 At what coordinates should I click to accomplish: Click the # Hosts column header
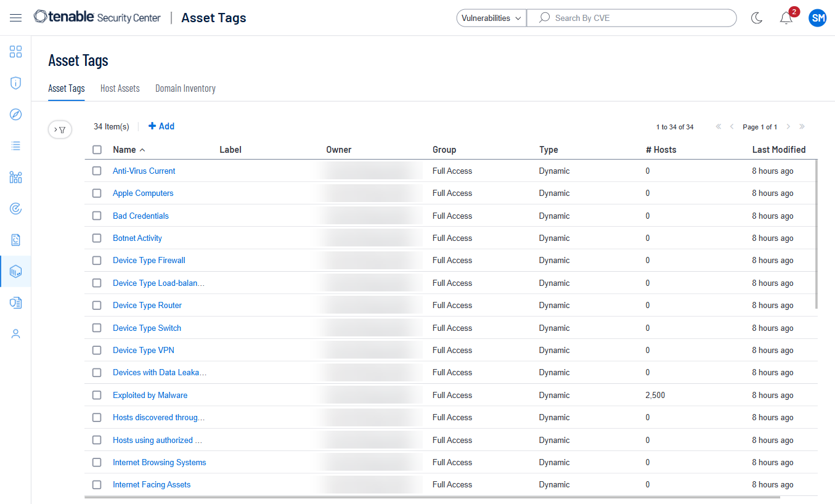[x=661, y=150]
